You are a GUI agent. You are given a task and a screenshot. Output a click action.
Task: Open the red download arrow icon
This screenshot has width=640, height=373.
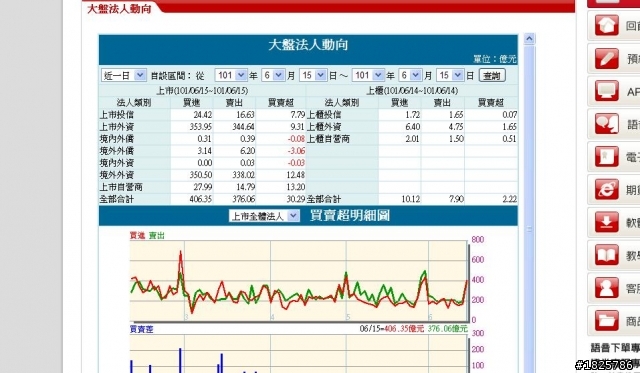click(x=607, y=222)
